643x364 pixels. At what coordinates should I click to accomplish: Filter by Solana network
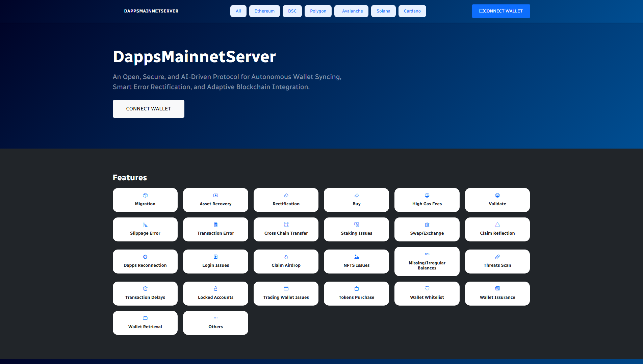point(383,11)
